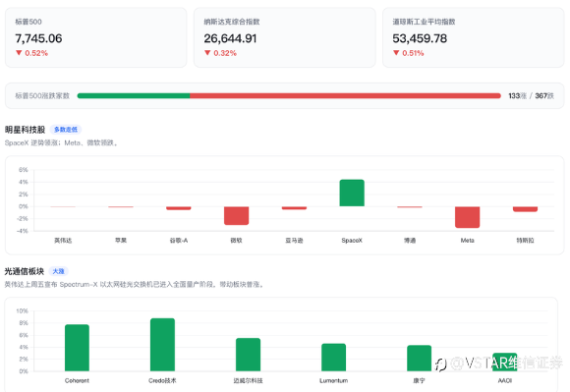Click the 多数走低 badge
The width and height of the screenshot is (570, 392).
[x=66, y=130]
